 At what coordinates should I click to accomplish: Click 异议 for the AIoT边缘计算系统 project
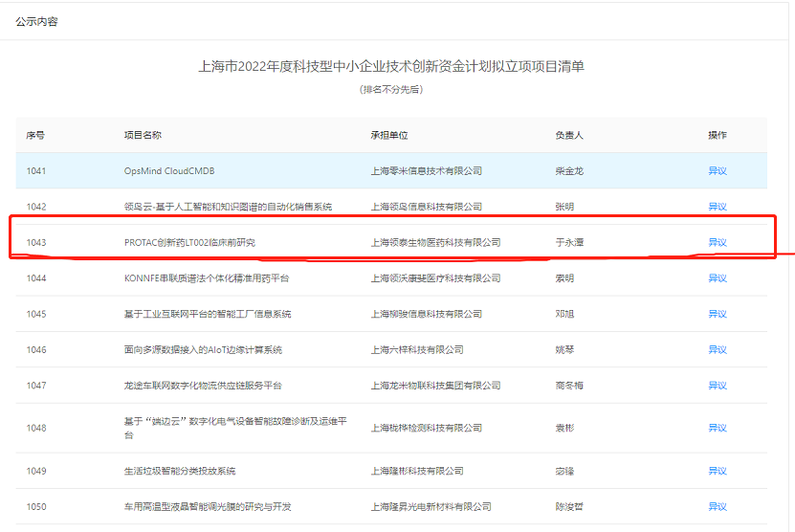point(717,350)
